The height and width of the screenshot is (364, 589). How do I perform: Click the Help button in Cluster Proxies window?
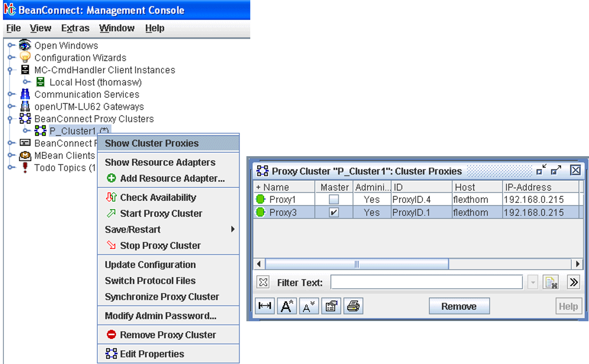(x=569, y=306)
